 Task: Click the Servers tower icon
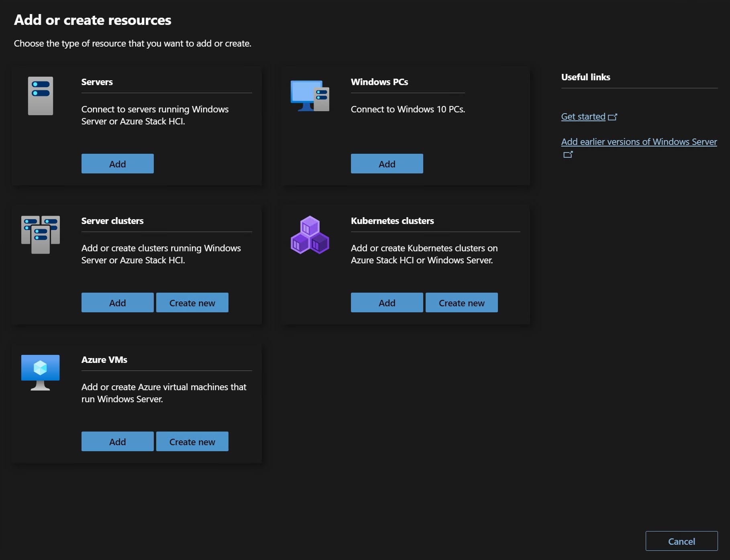(41, 96)
